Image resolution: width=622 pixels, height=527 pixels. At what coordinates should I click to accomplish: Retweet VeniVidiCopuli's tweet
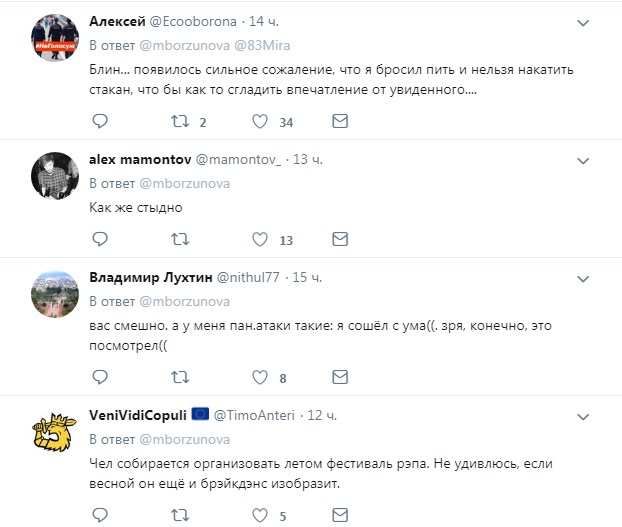[179, 516]
